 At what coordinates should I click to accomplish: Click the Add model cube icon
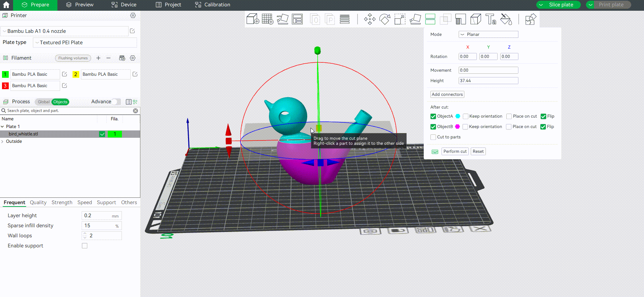click(x=252, y=19)
